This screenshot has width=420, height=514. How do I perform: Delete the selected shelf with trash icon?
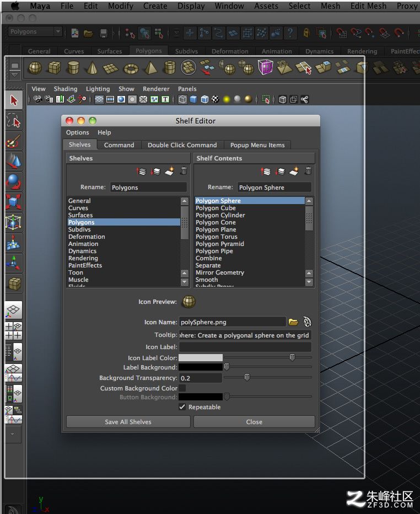(x=184, y=171)
